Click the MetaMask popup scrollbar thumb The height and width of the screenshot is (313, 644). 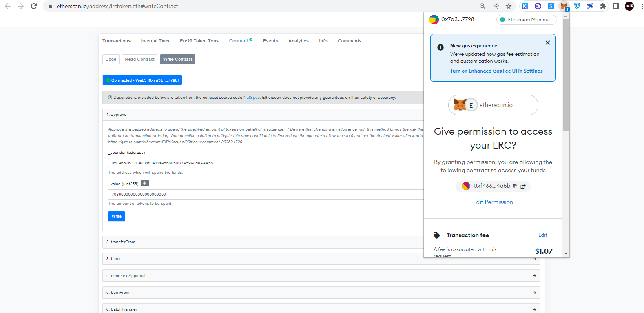[x=566, y=75]
